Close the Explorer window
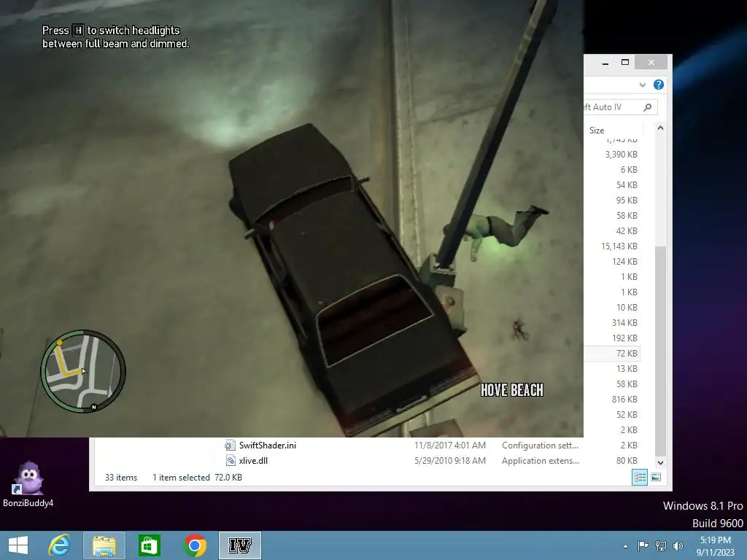 pos(651,63)
